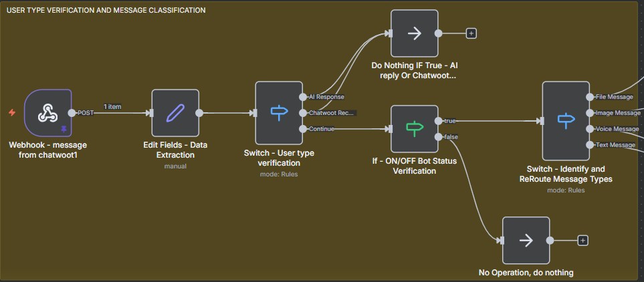Click the red lightning trigger icon
Viewport: 644px width, 282px height.
[x=11, y=112]
